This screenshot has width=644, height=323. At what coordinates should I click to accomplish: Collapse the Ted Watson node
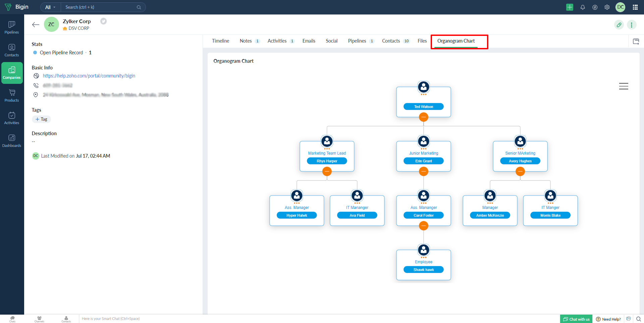tap(424, 117)
